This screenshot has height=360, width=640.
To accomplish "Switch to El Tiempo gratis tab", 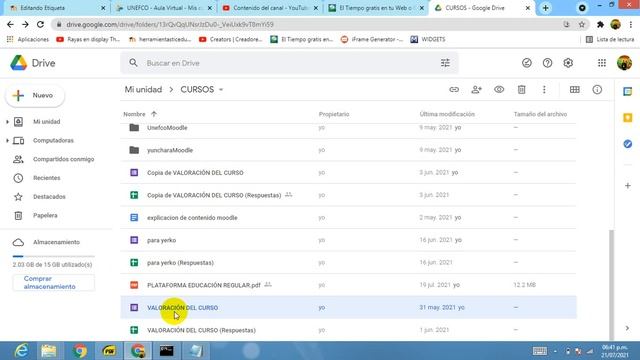I will click(376, 8).
